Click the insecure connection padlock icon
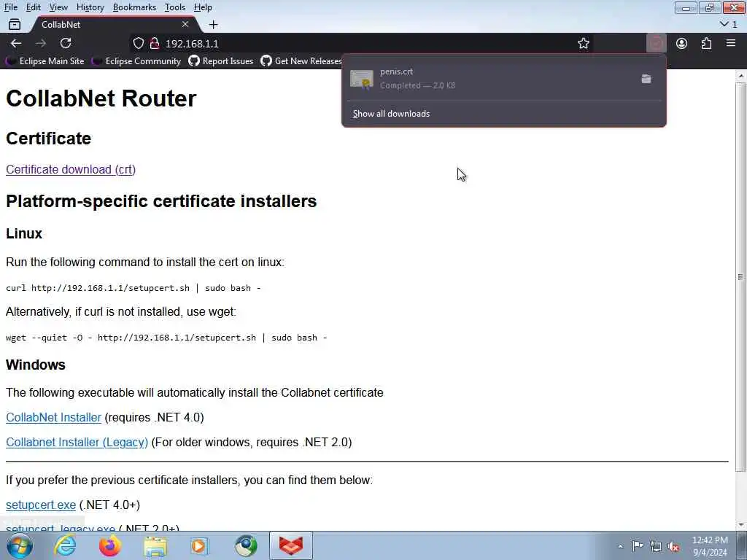This screenshot has width=747, height=560. [155, 43]
